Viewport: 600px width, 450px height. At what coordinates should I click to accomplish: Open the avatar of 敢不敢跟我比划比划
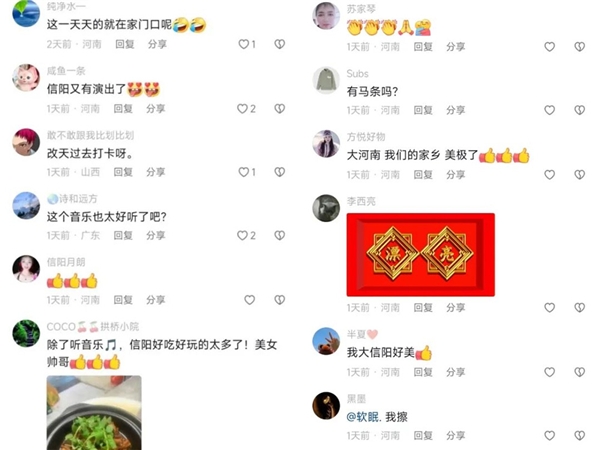(x=26, y=142)
